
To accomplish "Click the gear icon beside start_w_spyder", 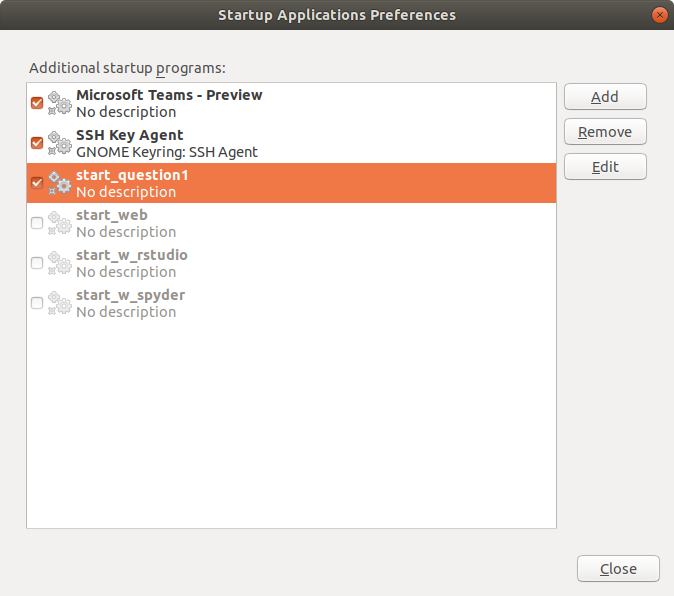I will pyautogui.click(x=59, y=303).
